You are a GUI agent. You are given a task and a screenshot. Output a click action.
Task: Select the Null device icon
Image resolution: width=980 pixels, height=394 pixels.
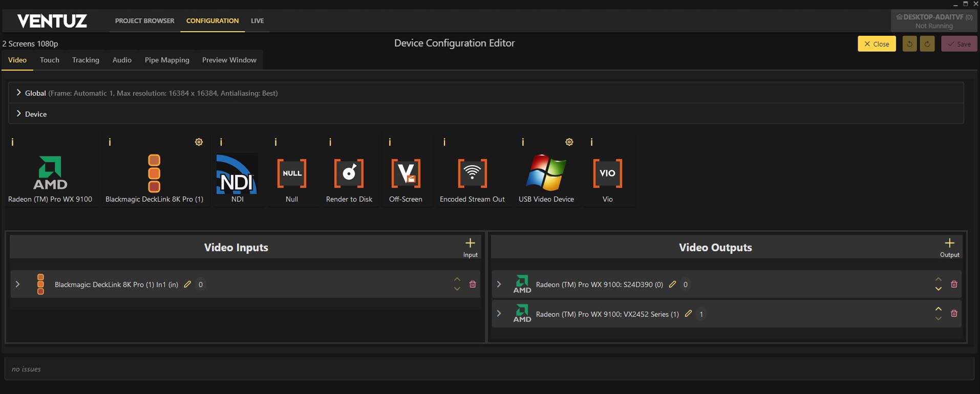coord(292,174)
